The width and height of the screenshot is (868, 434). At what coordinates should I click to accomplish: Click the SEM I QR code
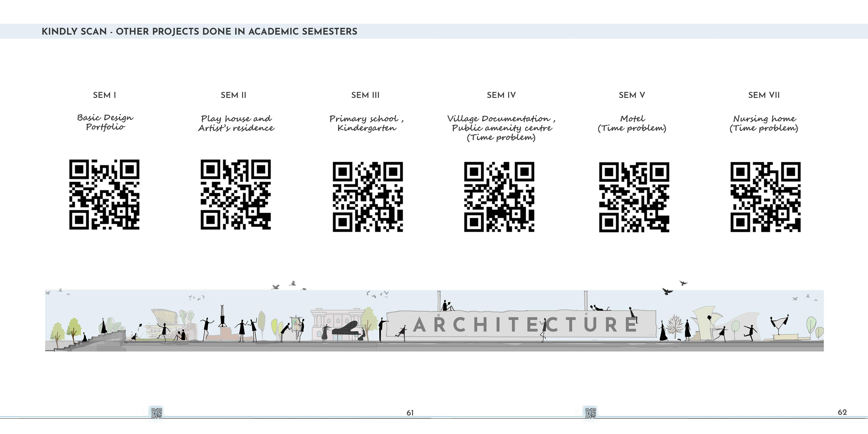(104, 194)
